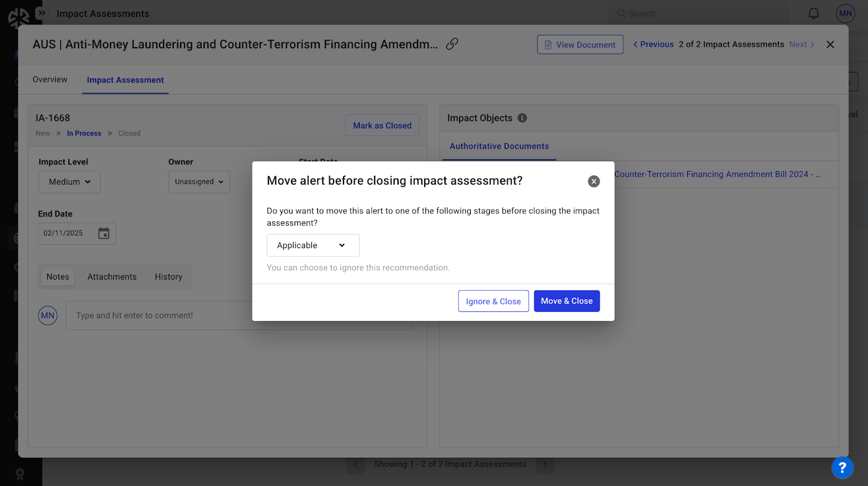Dismiss the dialog with the X icon
The width and height of the screenshot is (868, 486).
coord(593,181)
